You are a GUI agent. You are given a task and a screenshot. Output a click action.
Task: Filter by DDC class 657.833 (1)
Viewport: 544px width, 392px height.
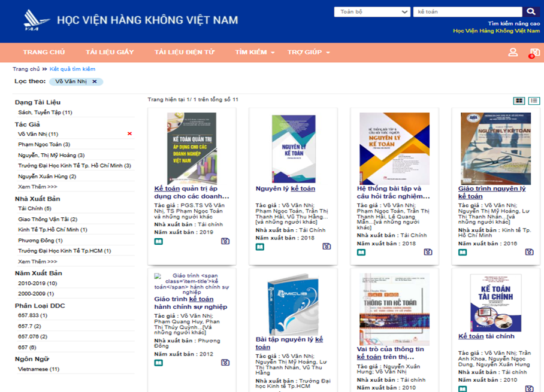tap(32, 315)
